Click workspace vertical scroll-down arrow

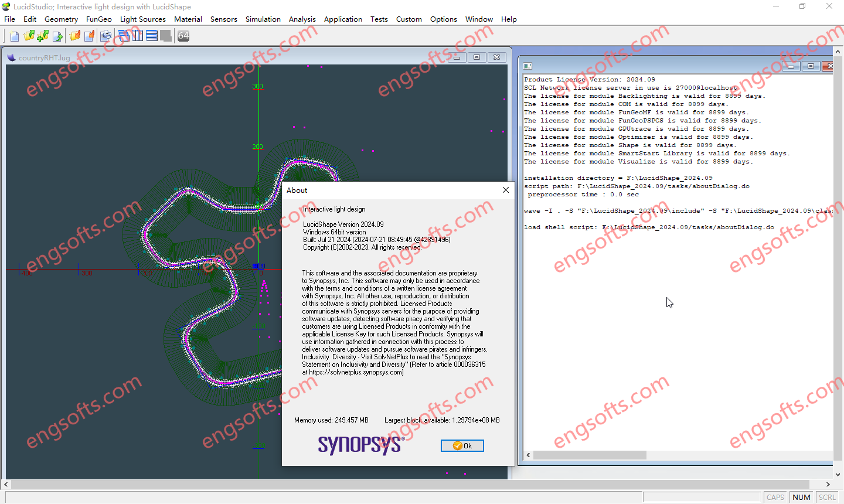click(x=838, y=475)
